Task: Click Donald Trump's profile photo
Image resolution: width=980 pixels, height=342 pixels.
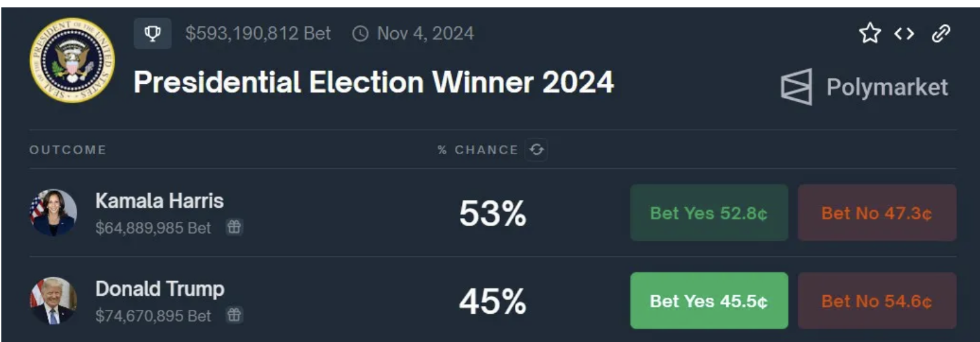Action: [x=54, y=300]
